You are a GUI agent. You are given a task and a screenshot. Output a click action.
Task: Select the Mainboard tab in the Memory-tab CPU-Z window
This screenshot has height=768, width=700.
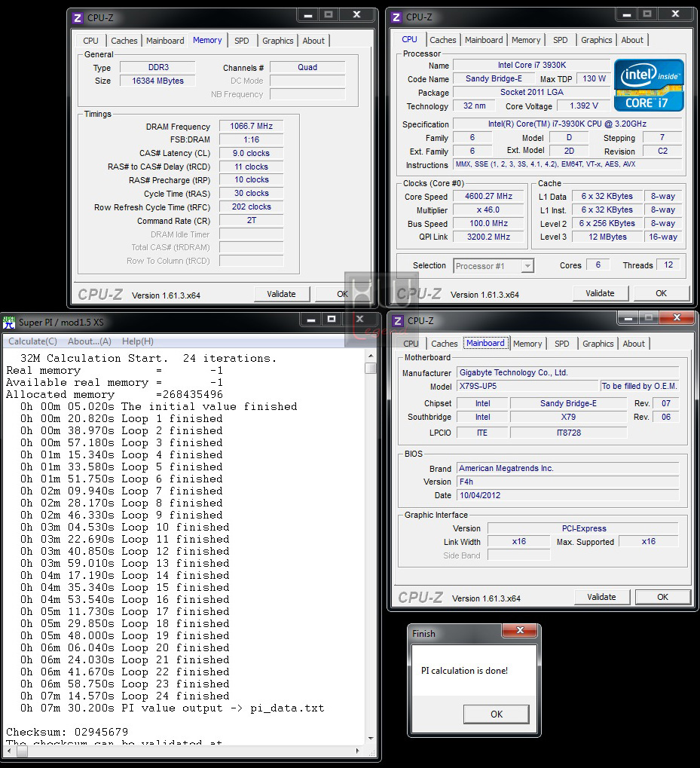click(x=165, y=41)
